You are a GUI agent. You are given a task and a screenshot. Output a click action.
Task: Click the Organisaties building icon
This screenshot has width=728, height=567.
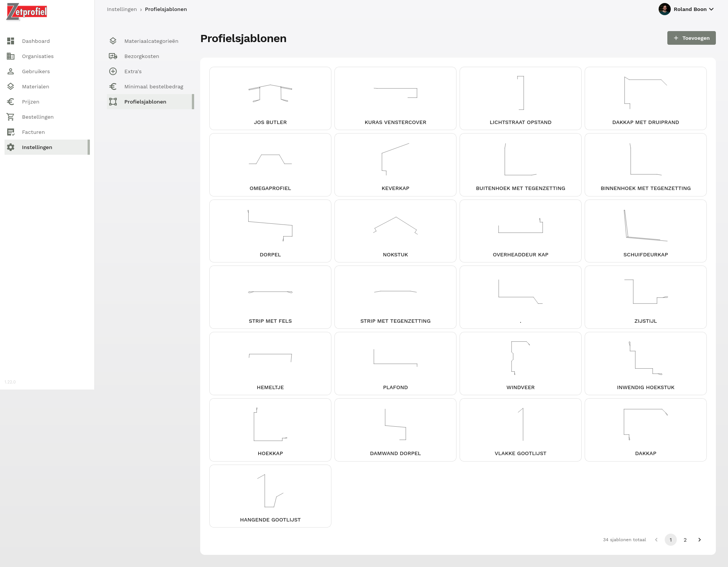point(11,56)
